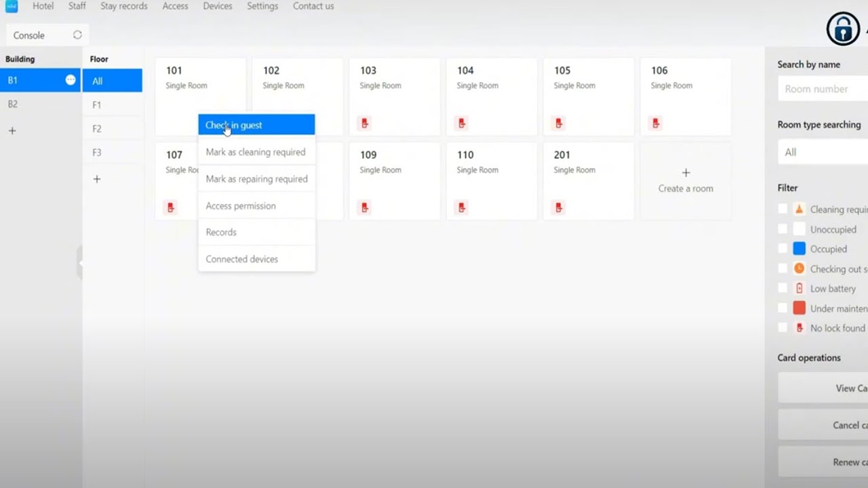Image resolution: width=868 pixels, height=488 pixels.
Task: Click the Renew card button
Action: point(823,462)
